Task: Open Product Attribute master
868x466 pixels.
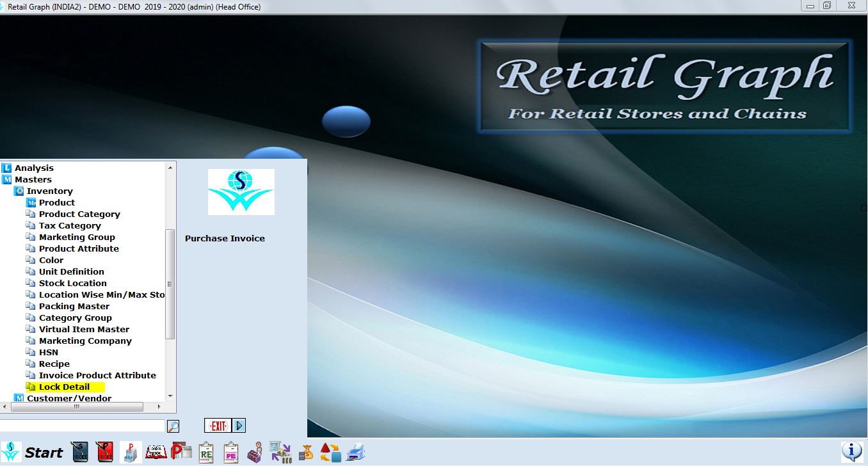Action: (79, 248)
